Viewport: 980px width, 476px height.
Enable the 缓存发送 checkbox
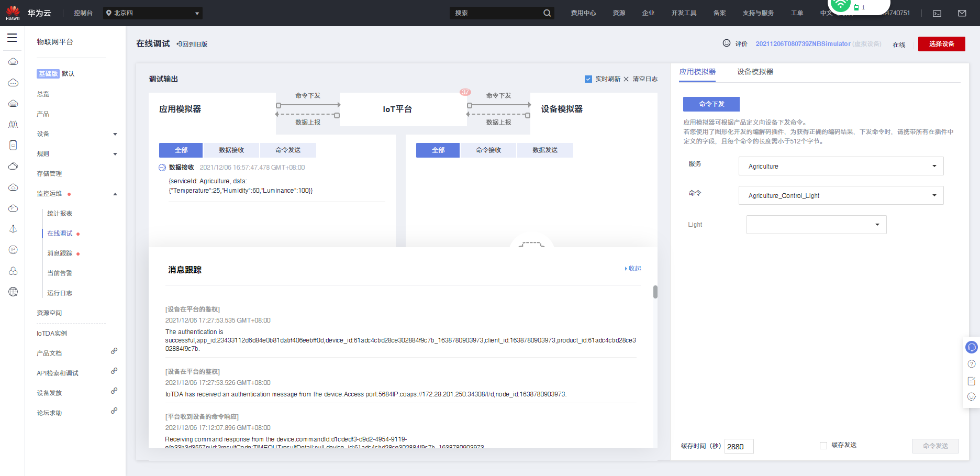[823, 446]
